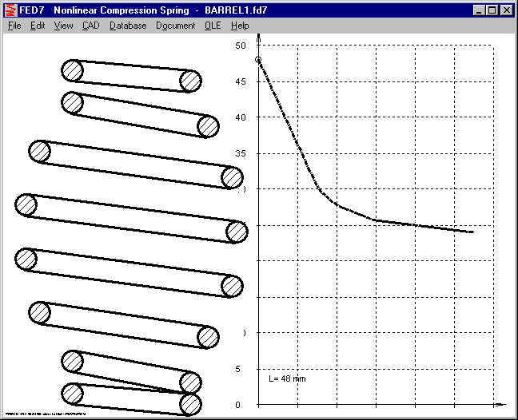Click the FED7 application icon in title bar
The image size is (518, 420).
(10, 10)
